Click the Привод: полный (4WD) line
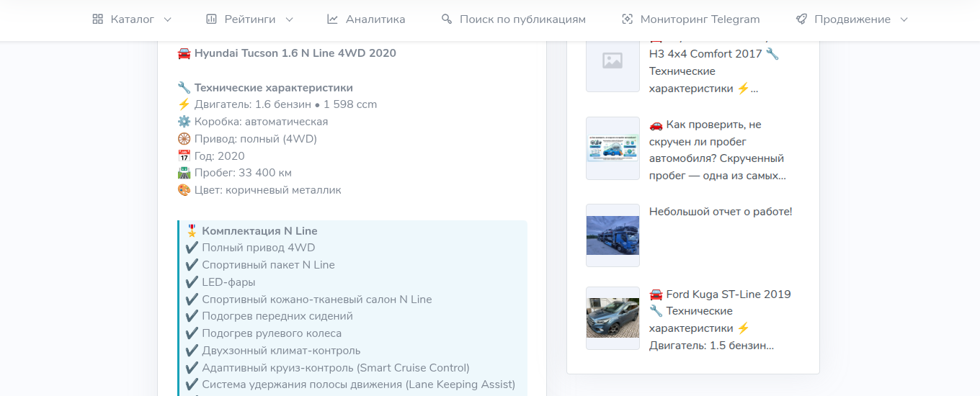The height and width of the screenshot is (396, 980). tap(247, 139)
